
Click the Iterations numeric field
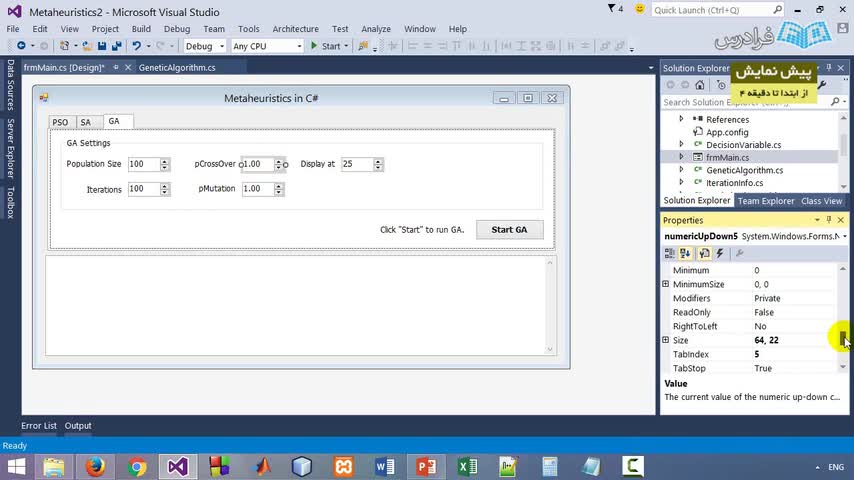tap(144, 189)
